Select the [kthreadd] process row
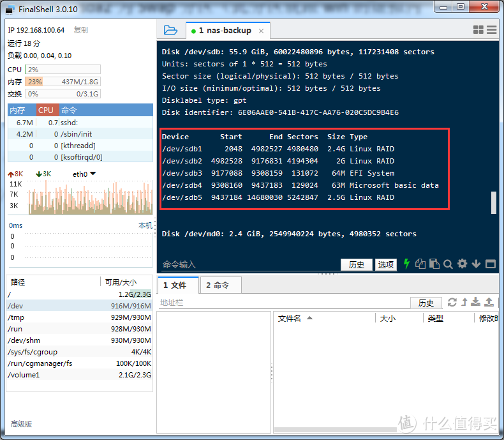This screenshot has width=504, height=440. pos(80,146)
